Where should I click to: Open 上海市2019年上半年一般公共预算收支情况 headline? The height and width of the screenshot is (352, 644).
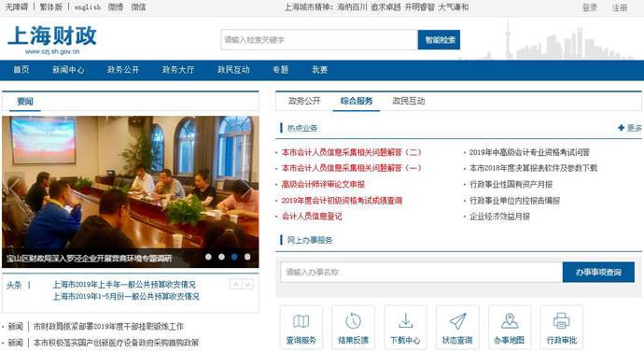pos(124,284)
